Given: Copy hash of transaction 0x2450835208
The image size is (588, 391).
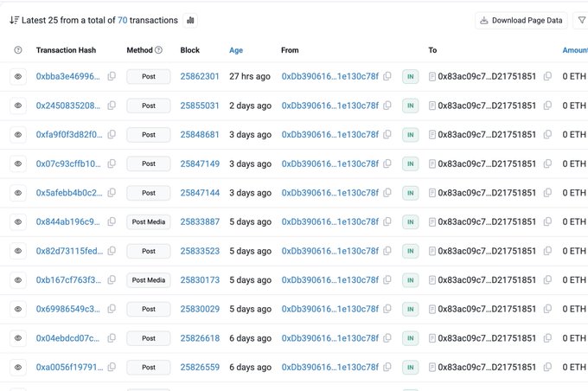Looking at the screenshot, I should point(112,106).
